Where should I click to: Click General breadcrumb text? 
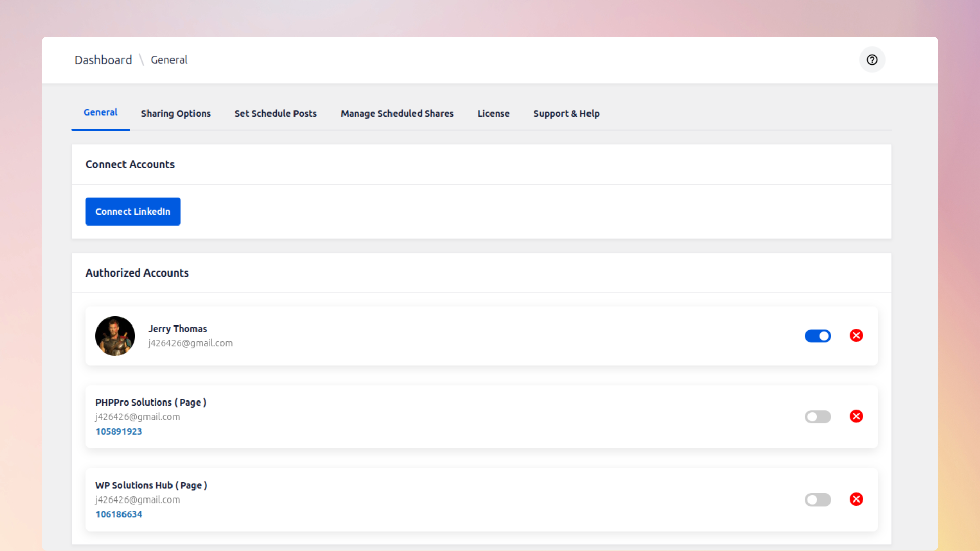tap(169, 60)
